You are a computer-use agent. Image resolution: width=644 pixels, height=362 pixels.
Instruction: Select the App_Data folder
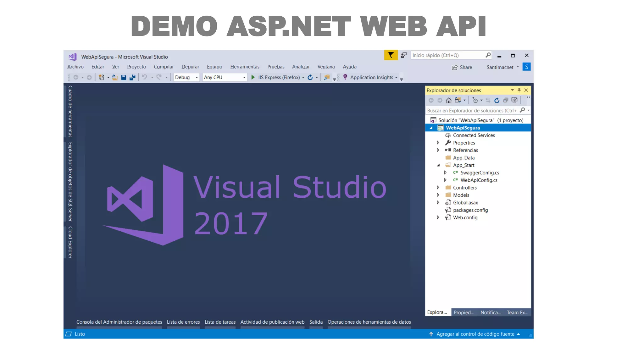tap(464, 158)
